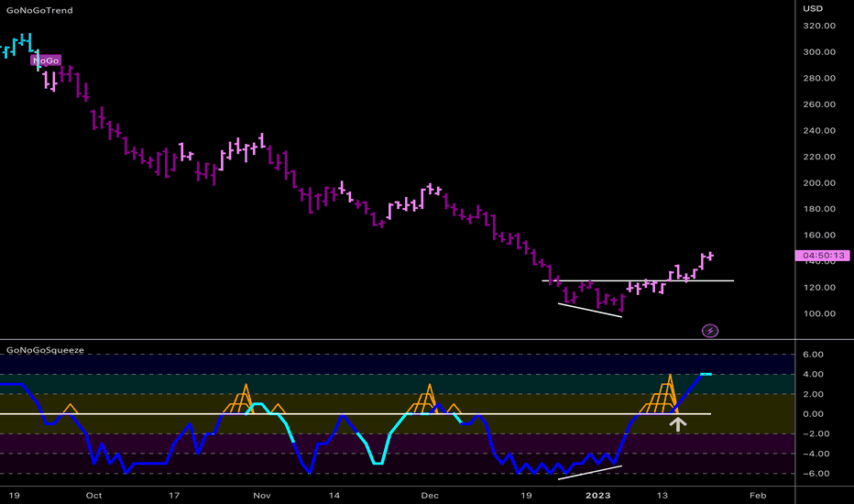Screen dimensions: 854x504
Task: Click the 14 date label on time axis
Action: tap(334, 495)
